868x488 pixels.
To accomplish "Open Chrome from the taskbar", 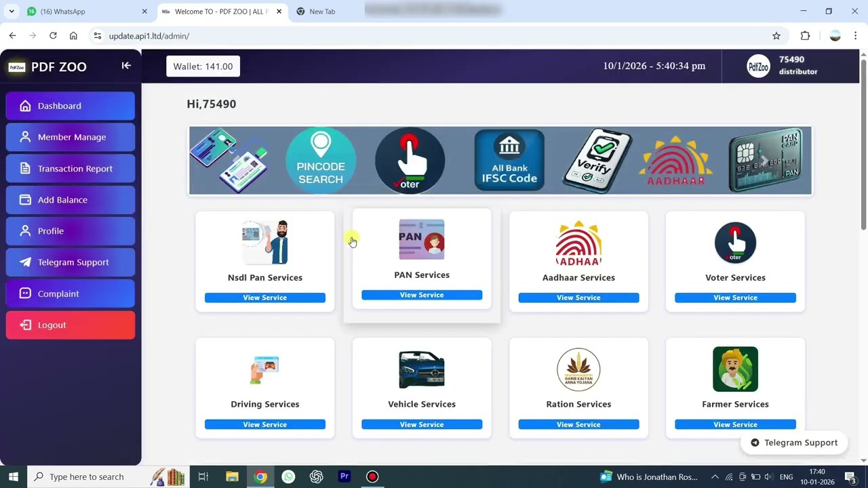I will coord(260,476).
